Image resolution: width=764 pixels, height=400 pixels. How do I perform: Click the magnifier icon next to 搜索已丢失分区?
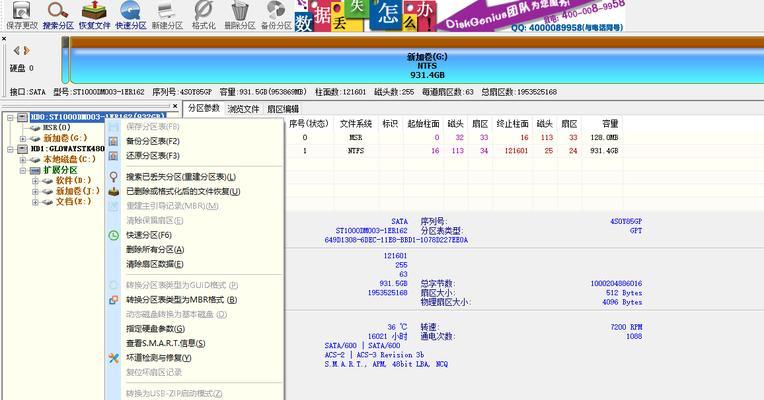(x=114, y=177)
